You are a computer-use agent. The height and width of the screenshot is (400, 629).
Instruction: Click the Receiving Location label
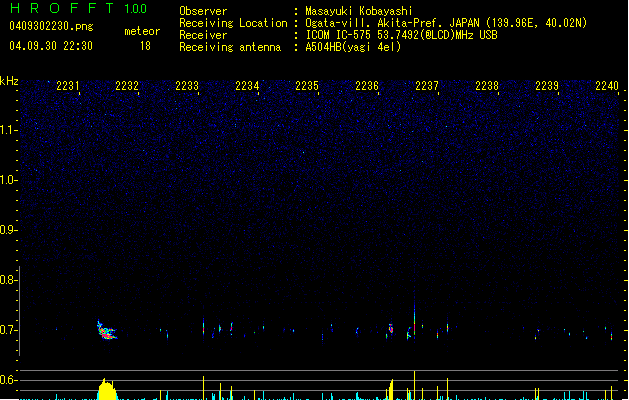click(233, 23)
